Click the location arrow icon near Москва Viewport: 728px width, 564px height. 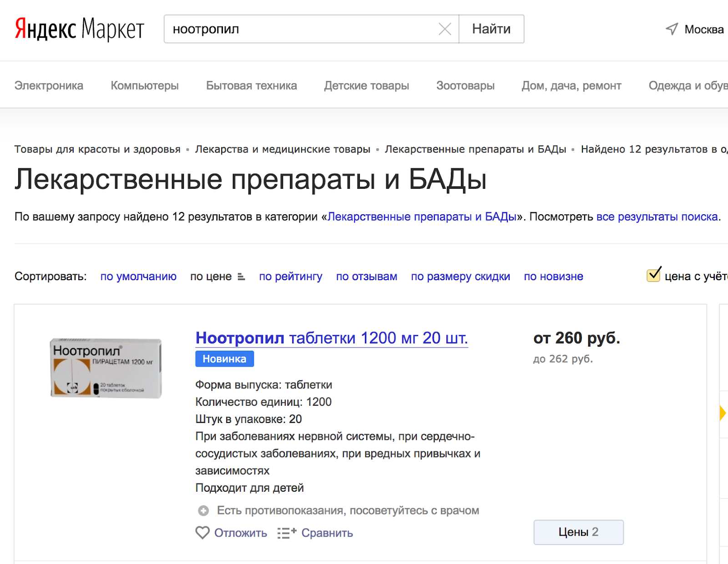672,29
